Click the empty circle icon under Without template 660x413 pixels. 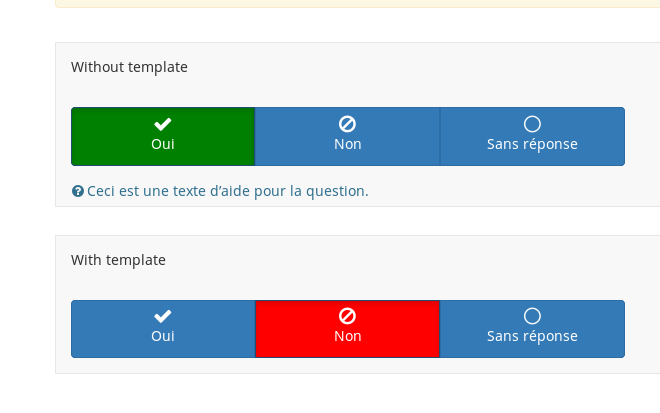coord(532,124)
